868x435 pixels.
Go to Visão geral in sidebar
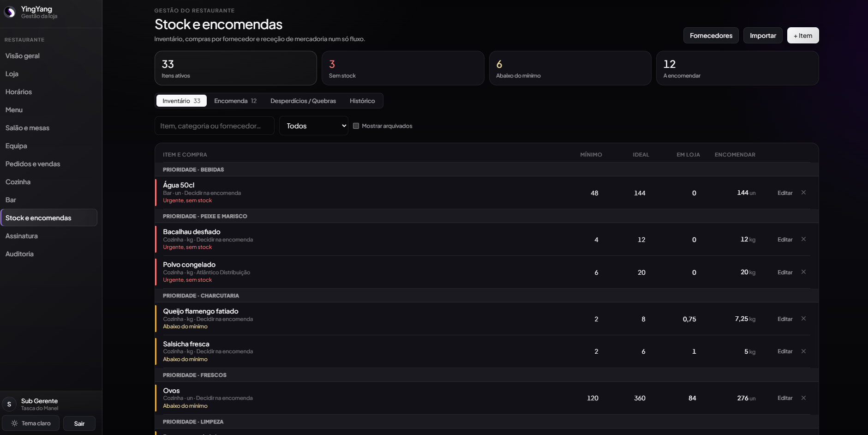pyautogui.click(x=49, y=56)
